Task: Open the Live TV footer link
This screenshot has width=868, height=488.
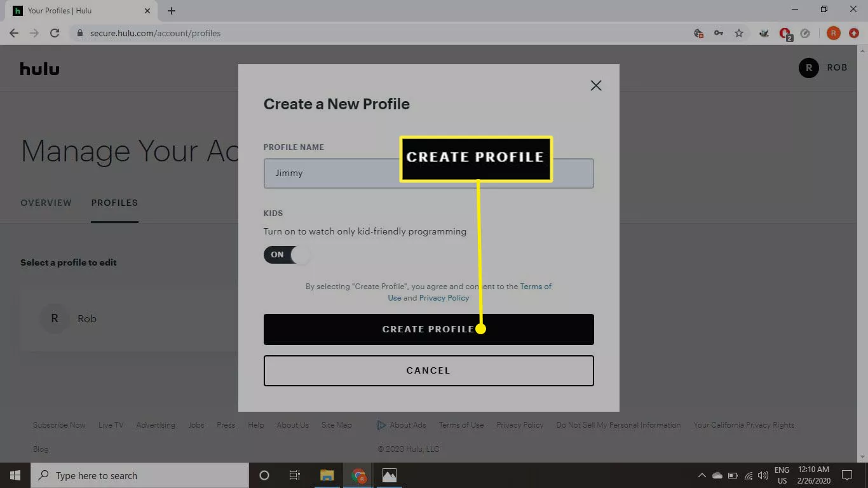Action: [111, 425]
